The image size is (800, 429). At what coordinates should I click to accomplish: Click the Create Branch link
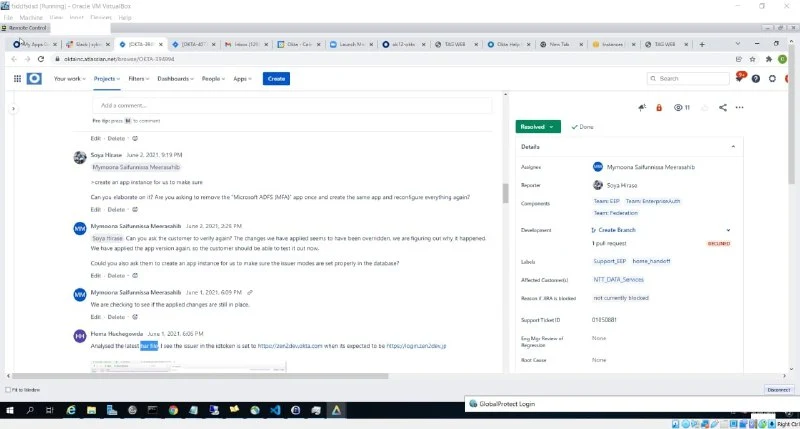tap(617, 230)
